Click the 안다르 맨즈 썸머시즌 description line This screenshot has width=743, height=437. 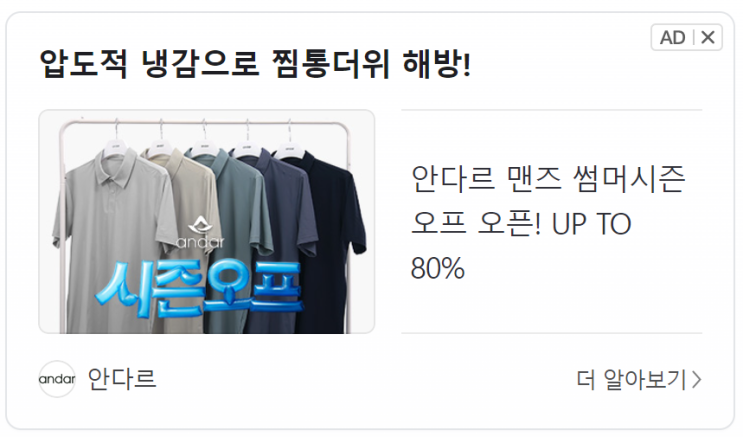point(548,179)
